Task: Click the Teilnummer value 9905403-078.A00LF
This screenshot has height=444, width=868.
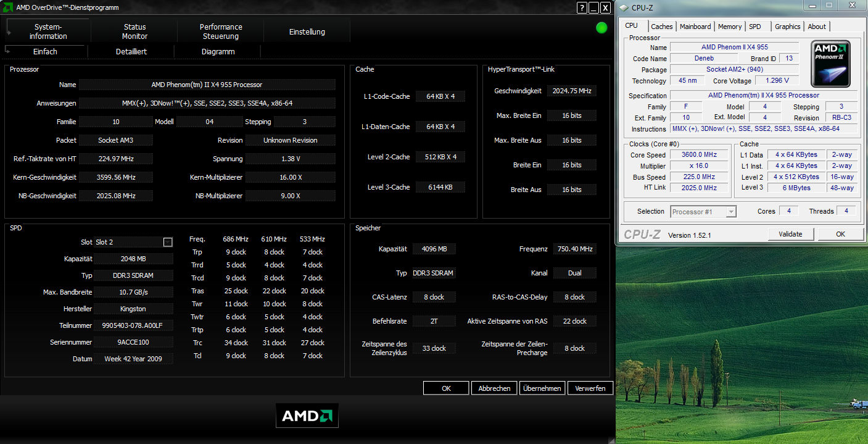Action: [133, 325]
